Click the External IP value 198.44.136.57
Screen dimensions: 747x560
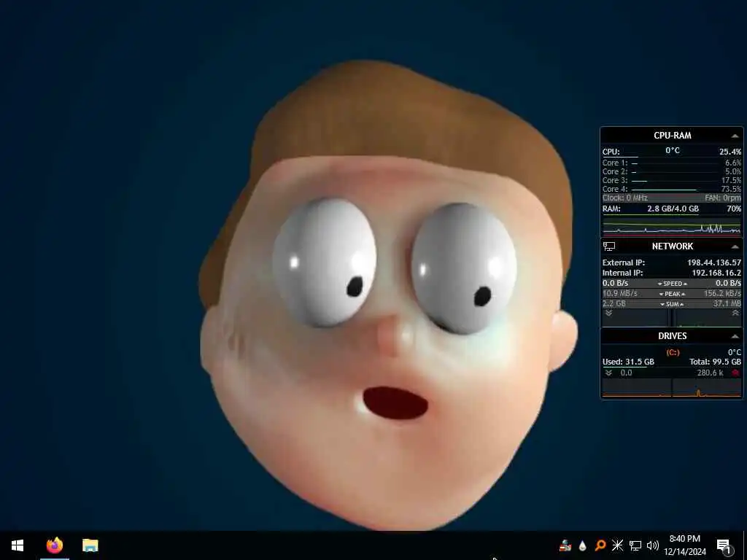714,262
